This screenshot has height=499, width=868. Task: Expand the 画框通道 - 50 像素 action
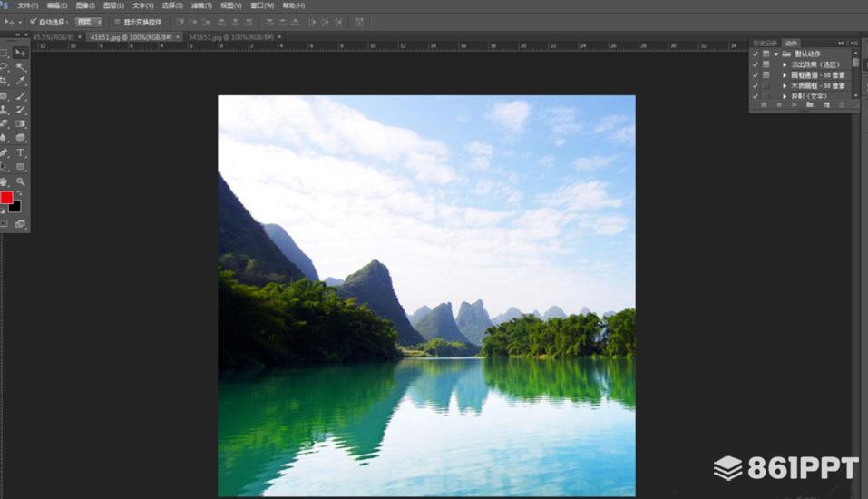[x=785, y=74]
